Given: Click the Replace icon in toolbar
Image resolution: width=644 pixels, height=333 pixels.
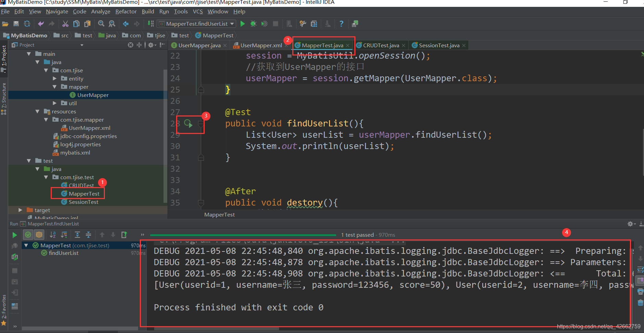Looking at the screenshot, I should point(112,24).
